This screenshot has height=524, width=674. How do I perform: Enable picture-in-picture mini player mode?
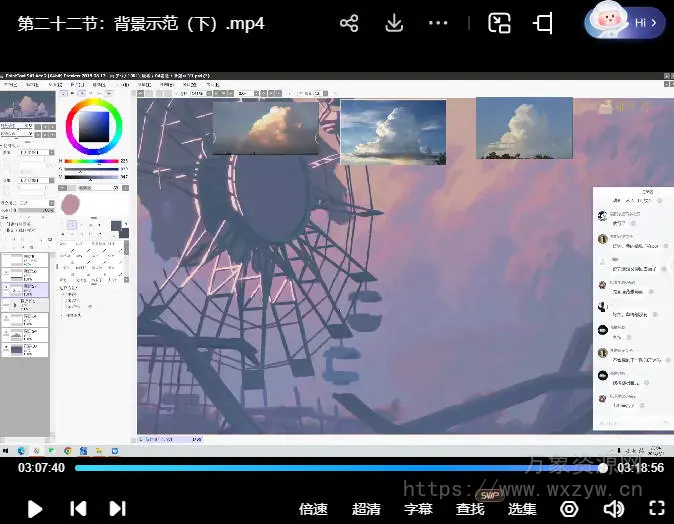[499, 23]
